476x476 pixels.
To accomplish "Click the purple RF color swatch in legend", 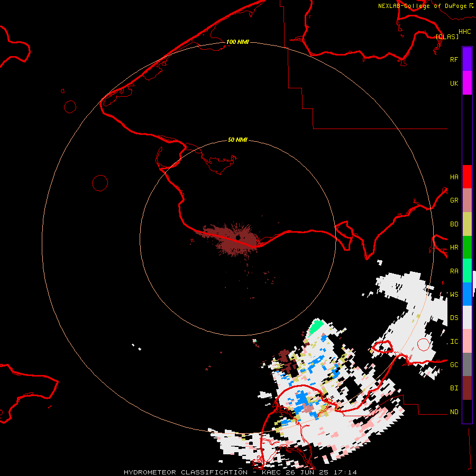I will (x=467, y=59).
